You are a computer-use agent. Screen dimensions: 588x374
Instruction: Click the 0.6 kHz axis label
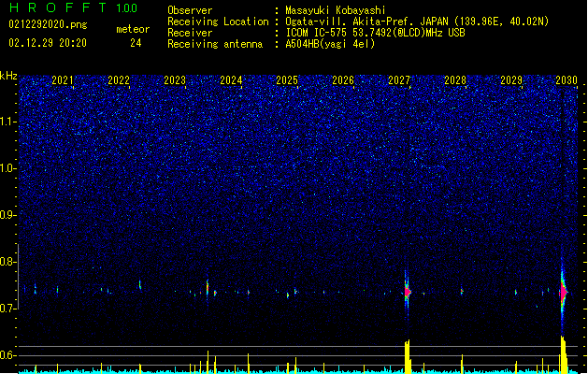pos(8,355)
